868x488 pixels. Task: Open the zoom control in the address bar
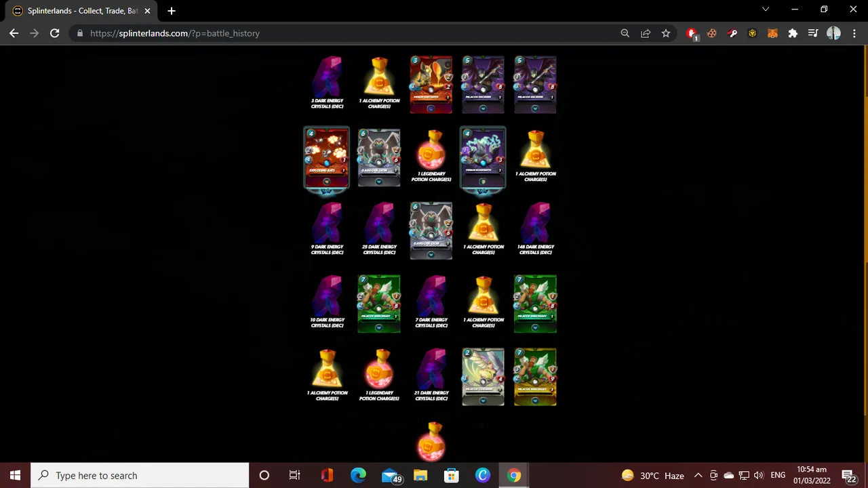[625, 33]
